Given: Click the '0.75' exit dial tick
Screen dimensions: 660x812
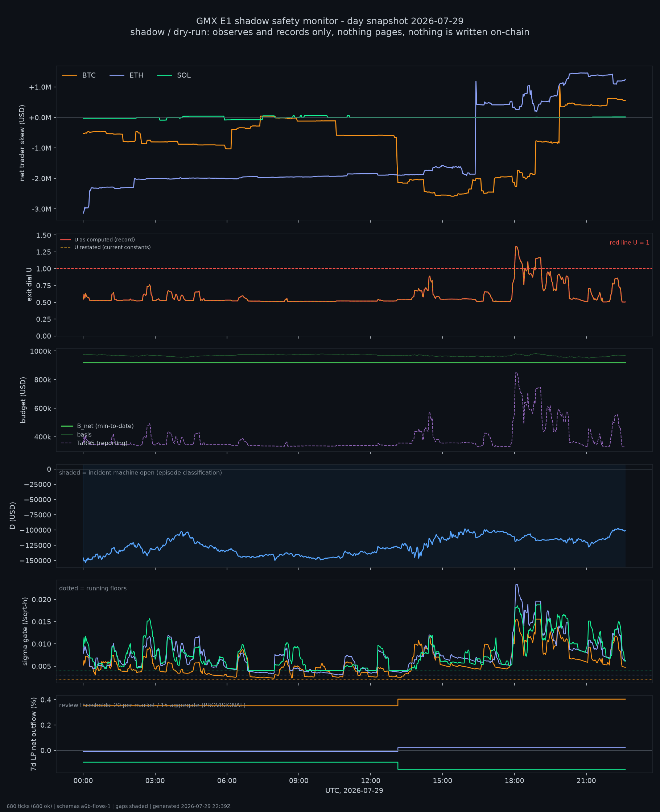Looking at the screenshot, I should point(44,285).
